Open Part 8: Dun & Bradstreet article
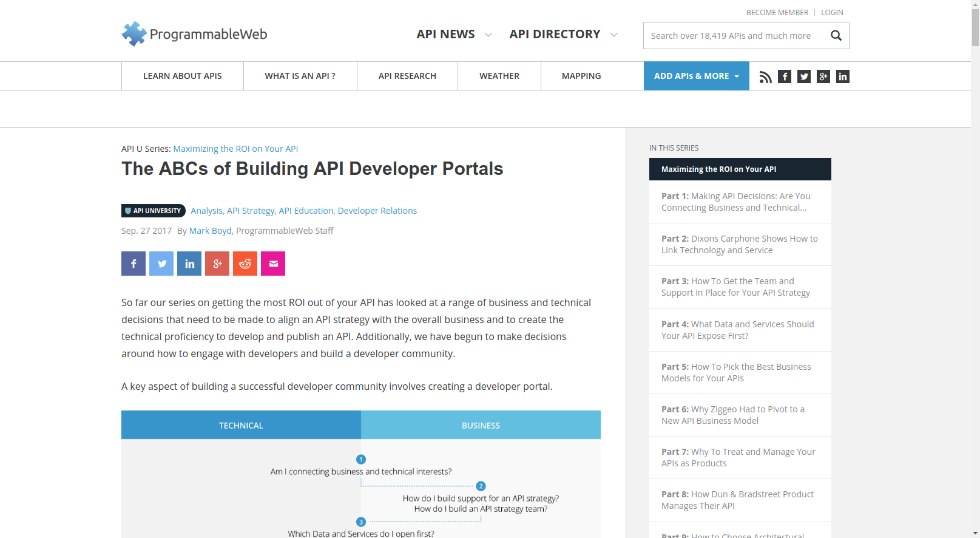Viewport: 980px width, 538px height. (740, 500)
